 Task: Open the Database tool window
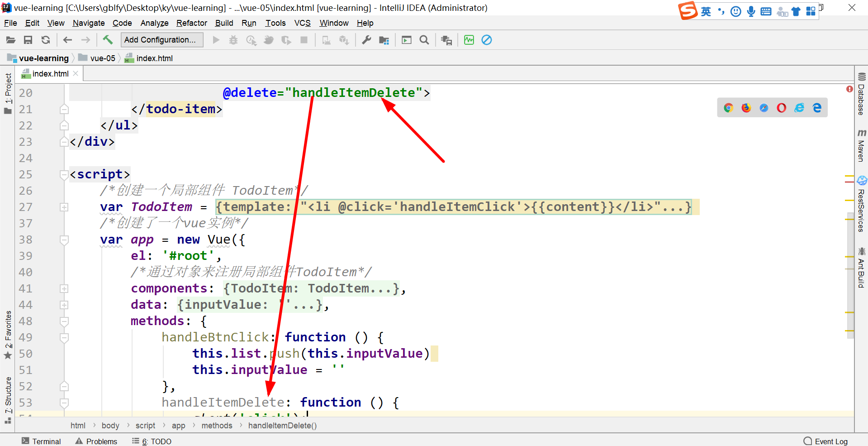[x=861, y=94]
